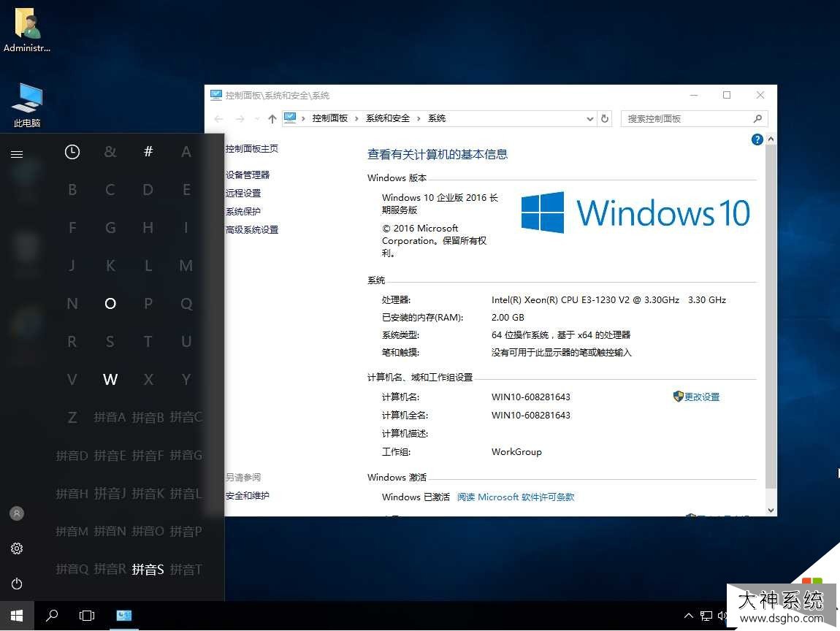The width and height of the screenshot is (840, 631).
Task: Expand the address bar history dropdown
Action: pos(589,119)
